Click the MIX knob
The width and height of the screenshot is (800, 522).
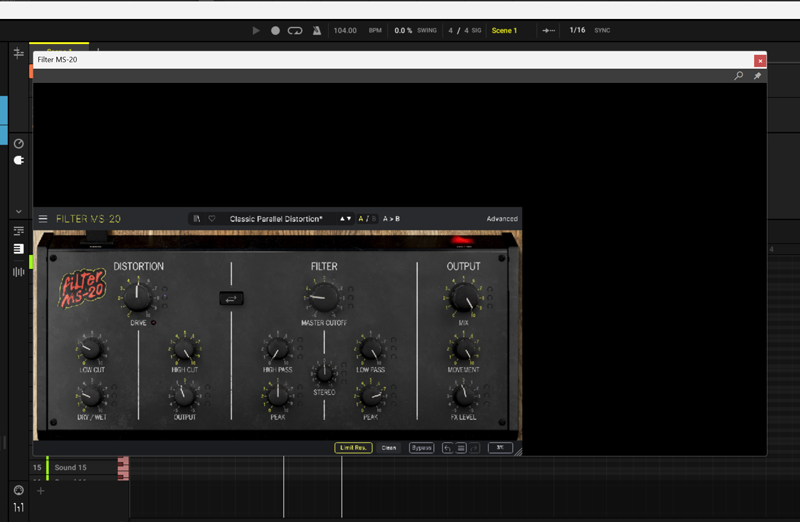click(x=463, y=297)
